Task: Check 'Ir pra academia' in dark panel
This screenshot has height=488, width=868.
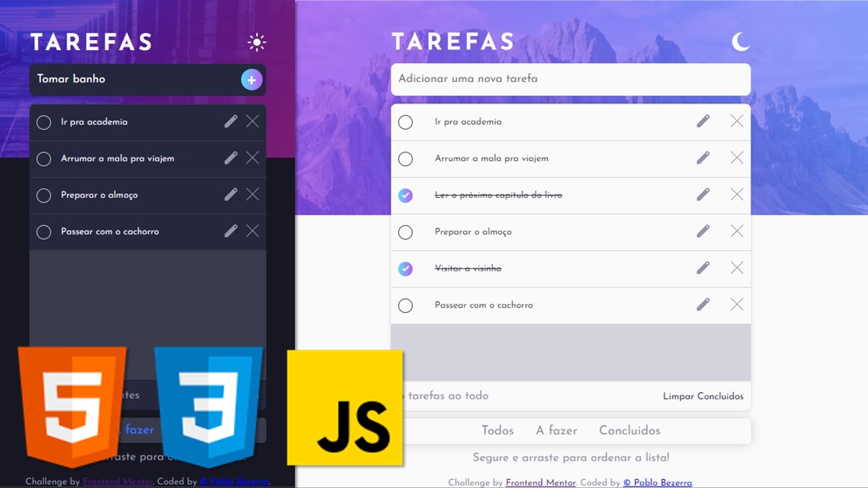Action: coord(43,123)
